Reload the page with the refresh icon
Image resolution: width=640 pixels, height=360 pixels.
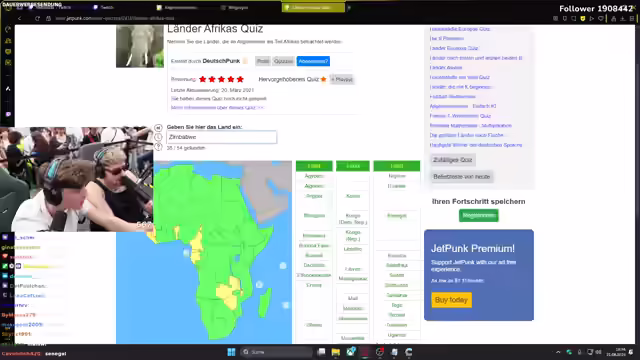tap(37, 18)
